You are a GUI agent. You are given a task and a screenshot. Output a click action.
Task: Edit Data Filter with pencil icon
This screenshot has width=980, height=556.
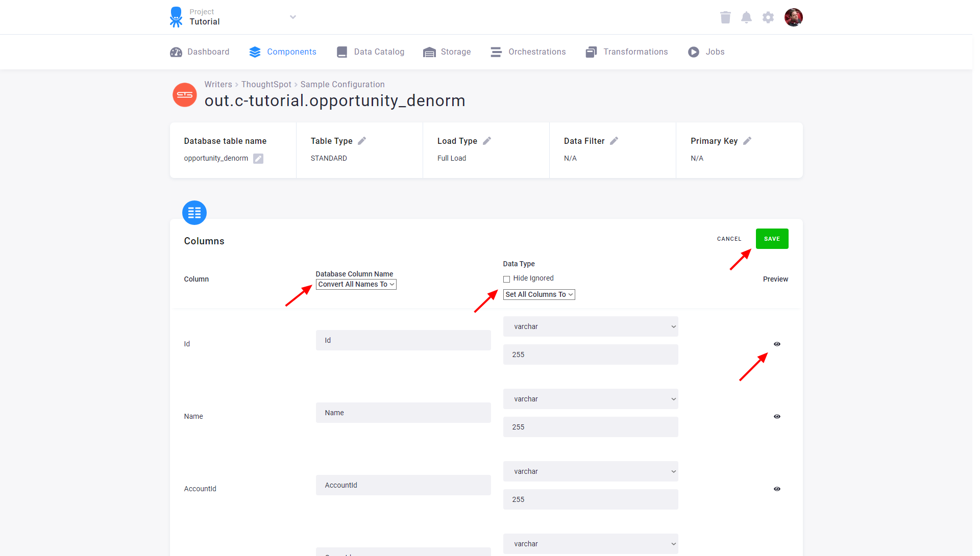click(614, 141)
